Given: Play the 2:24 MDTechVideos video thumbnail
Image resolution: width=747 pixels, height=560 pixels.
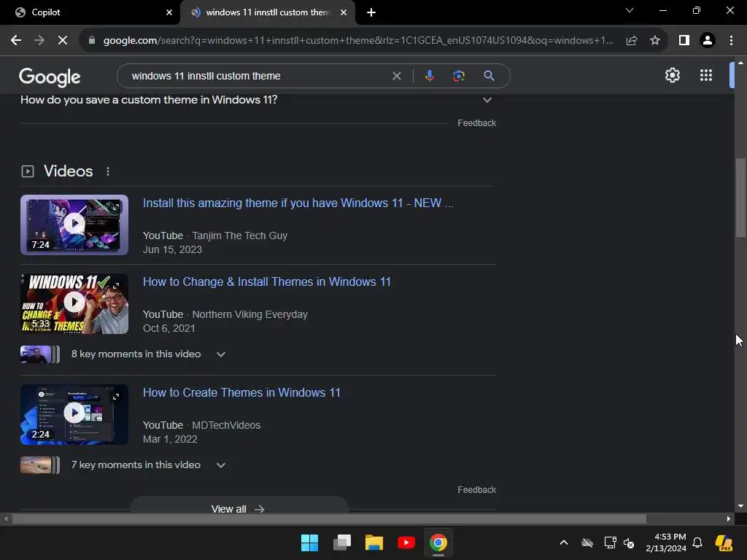Looking at the screenshot, I should 74,414.
